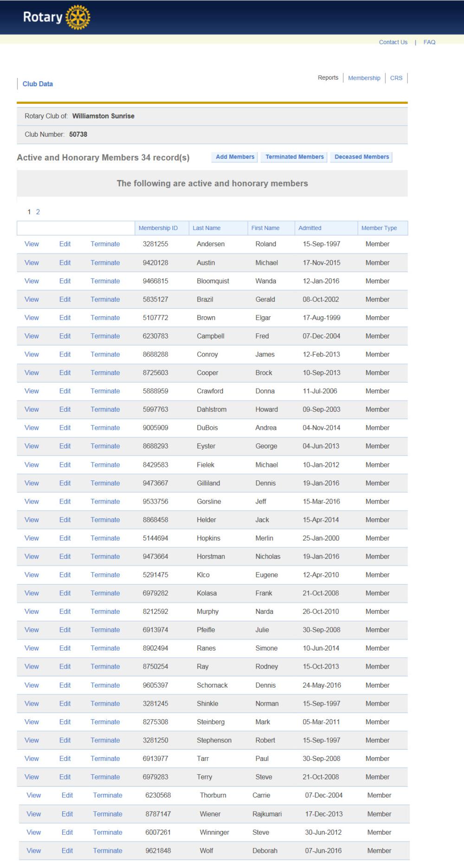Edit Michael Austin's membership
464x868 pixels.
pos(65,262)
